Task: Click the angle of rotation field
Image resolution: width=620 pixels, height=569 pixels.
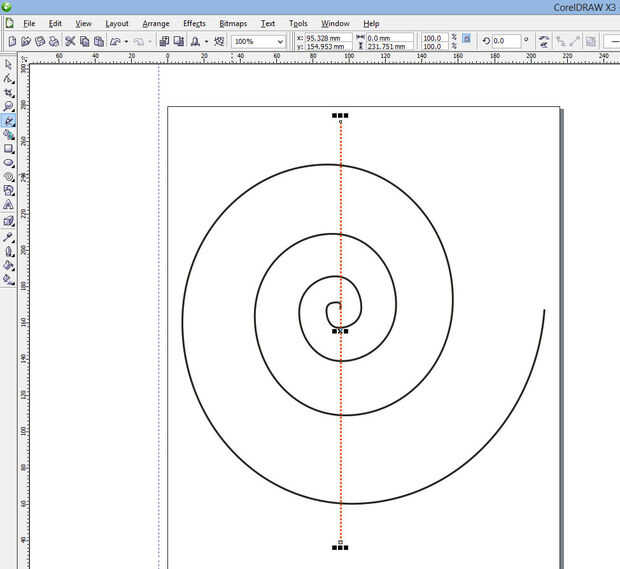Action: coord(506,42)
